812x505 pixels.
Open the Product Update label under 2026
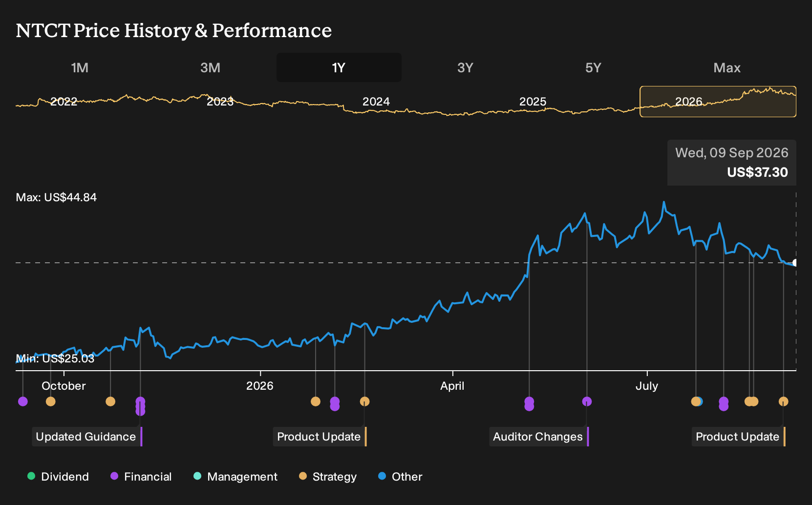pos(319,437)
